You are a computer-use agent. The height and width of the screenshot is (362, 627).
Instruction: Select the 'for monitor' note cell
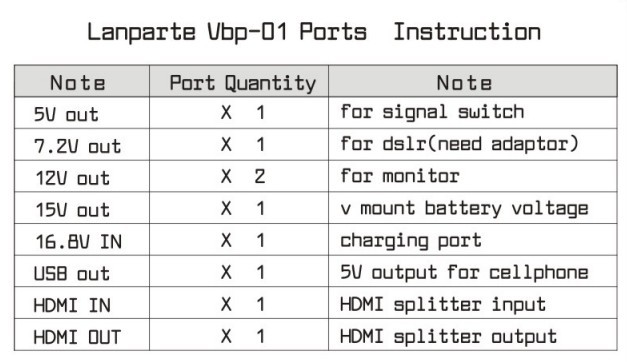(x=473, y=176)
